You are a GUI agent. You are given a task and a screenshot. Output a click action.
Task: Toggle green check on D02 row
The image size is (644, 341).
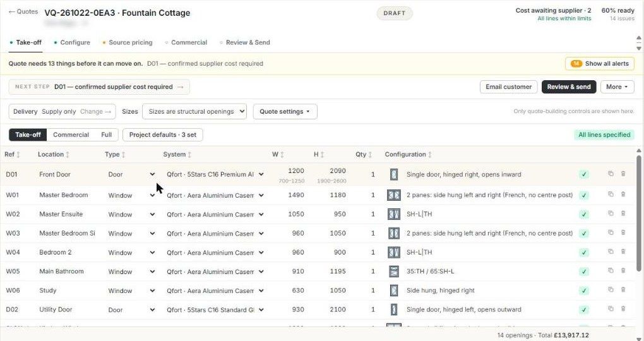[x=583, y=310]
